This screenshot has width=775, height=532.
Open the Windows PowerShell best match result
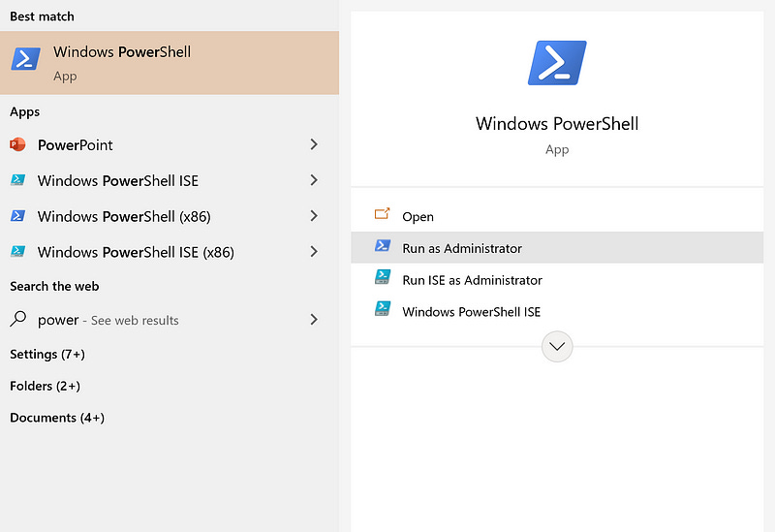(x=170, y=63)
